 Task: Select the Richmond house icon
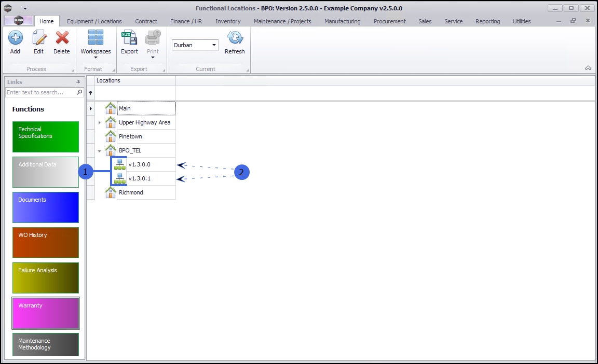click(110, 192)
